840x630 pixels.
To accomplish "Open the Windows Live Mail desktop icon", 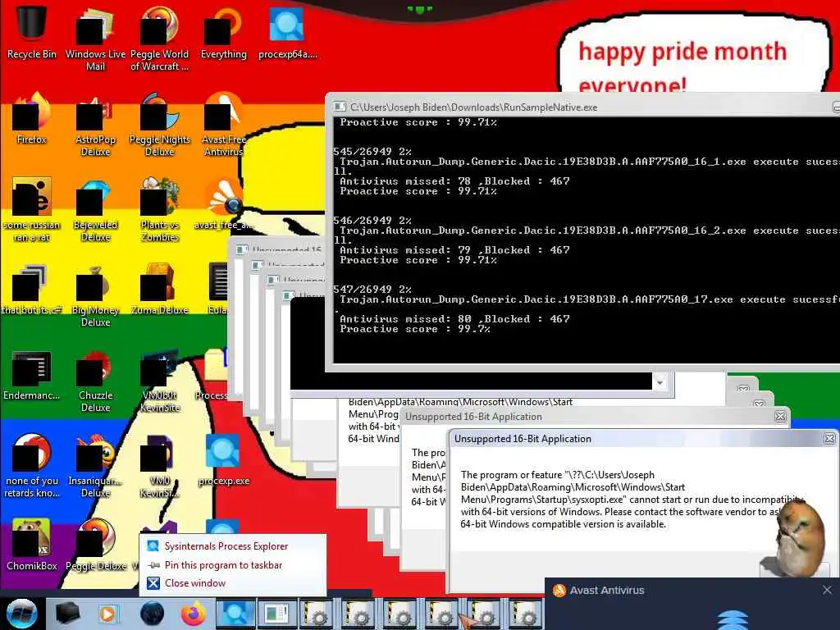I will click(x=95, y=38).
